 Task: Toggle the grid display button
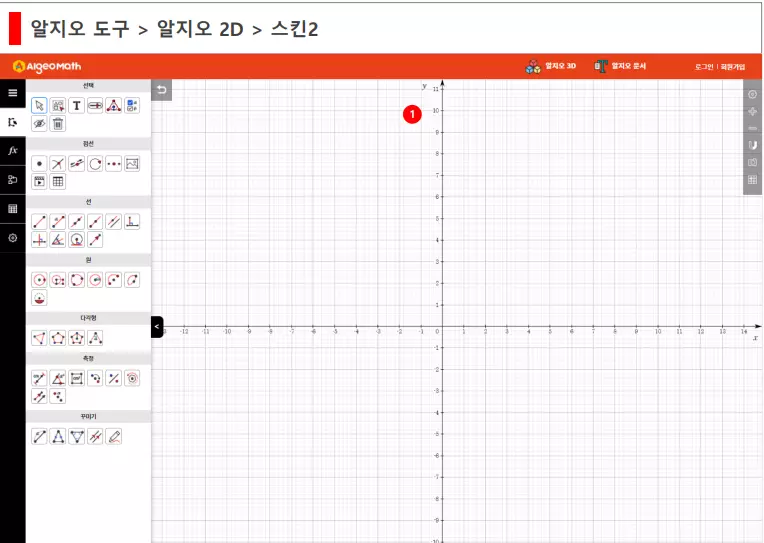pos(752,180)
